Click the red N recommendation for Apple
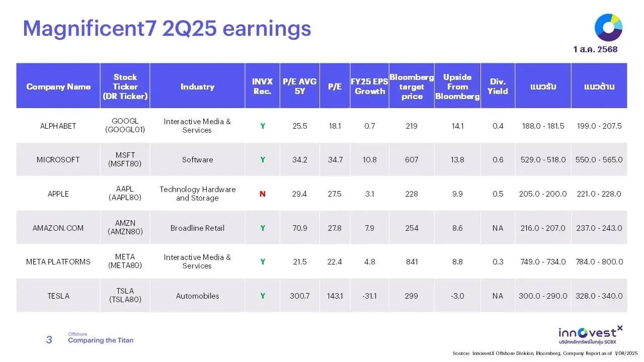This screenshot has width=644, height=362. [x=263, y=194]
